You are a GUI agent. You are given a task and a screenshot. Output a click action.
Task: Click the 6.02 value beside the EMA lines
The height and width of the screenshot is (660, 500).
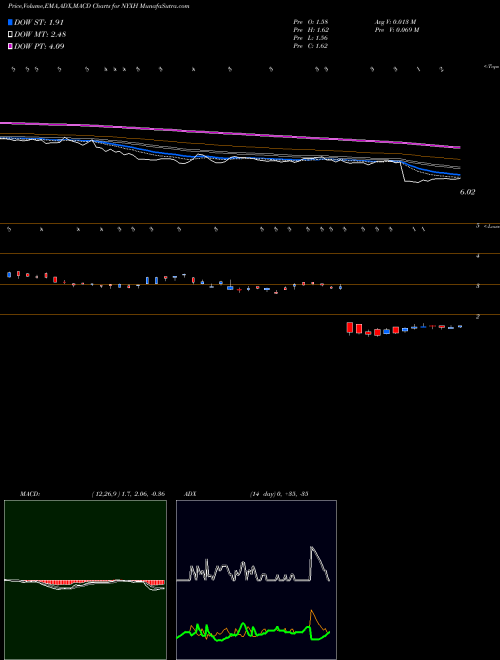click(x=467, y=192)
